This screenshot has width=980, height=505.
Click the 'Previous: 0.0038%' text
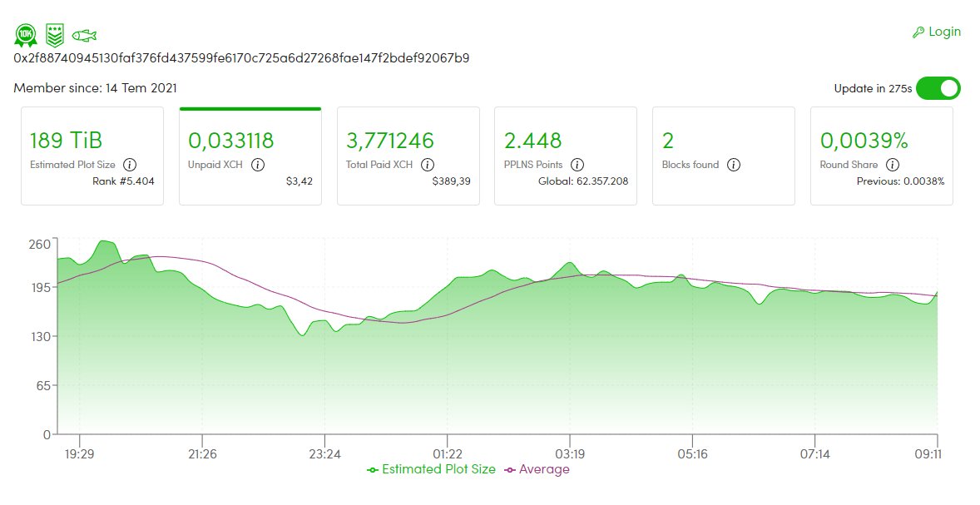tap(901, 181)
